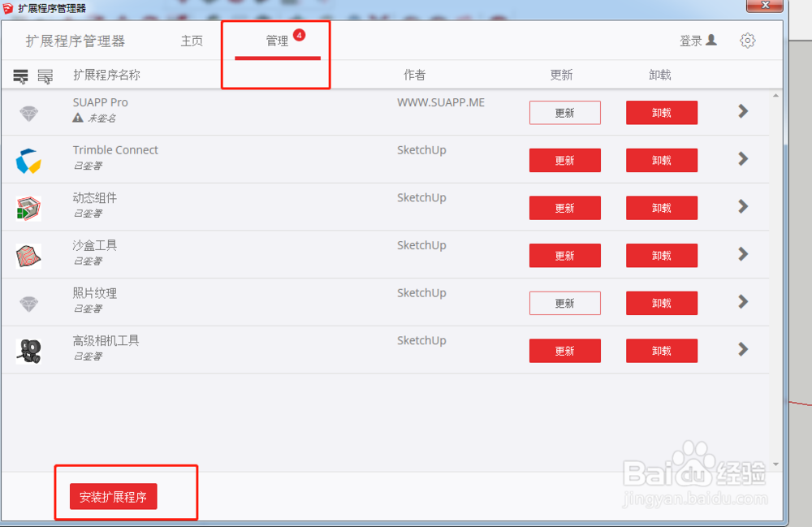The height and width of the screenshot is (527, 812).
Task: Expand details for 动态组件
Action: point(743,206)
